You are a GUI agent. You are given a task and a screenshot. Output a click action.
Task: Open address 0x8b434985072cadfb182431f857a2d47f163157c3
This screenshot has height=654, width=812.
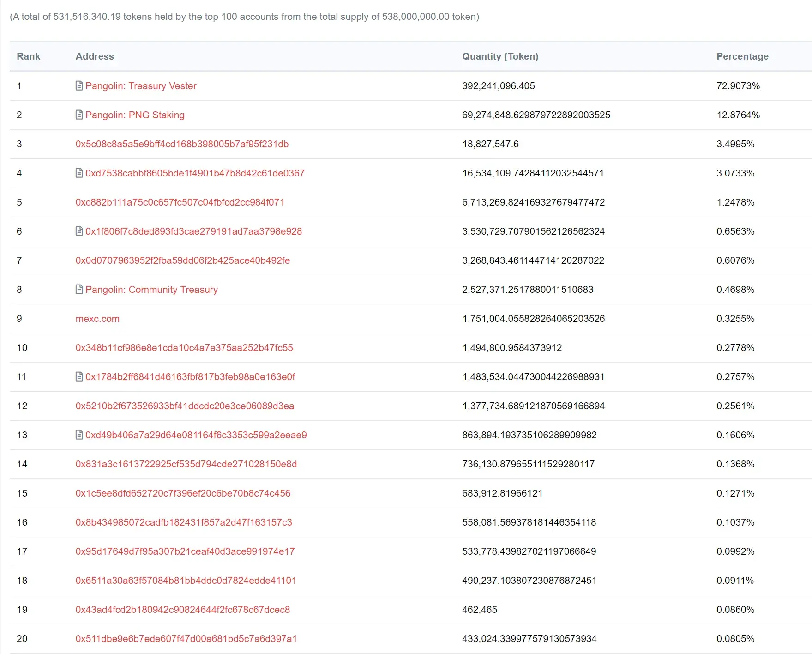(x=184, y=522)
